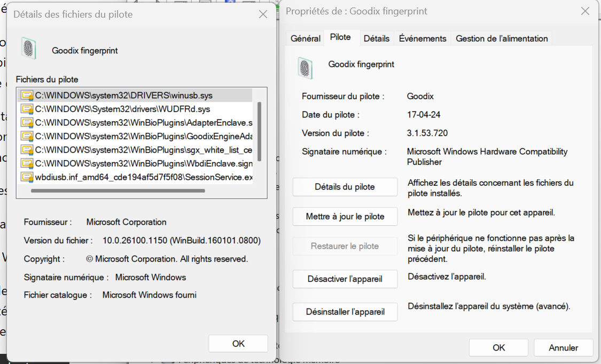Open the Événements tab
The width and height of the screenshot is (601, 364).
[423, 38]
